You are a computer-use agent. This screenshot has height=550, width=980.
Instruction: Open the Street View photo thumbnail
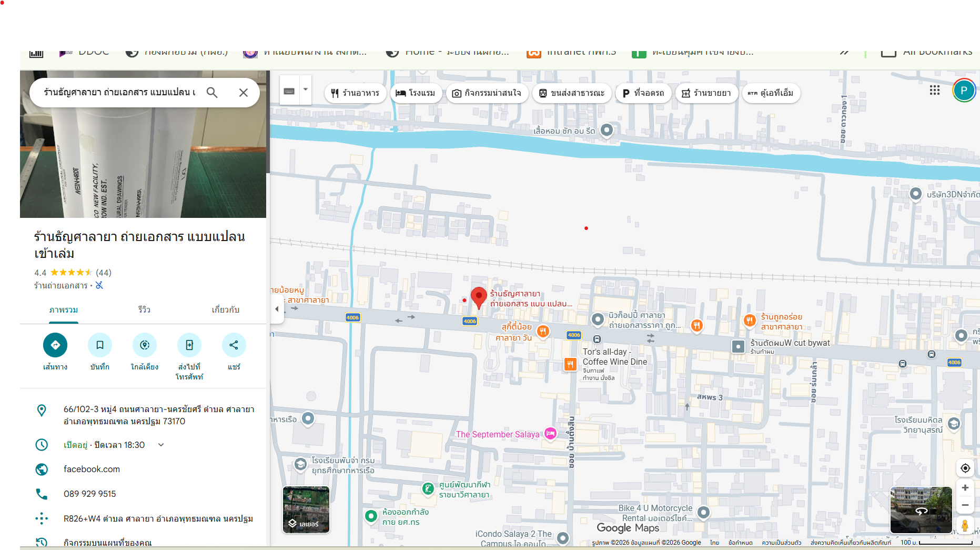[x=921, y=509]
